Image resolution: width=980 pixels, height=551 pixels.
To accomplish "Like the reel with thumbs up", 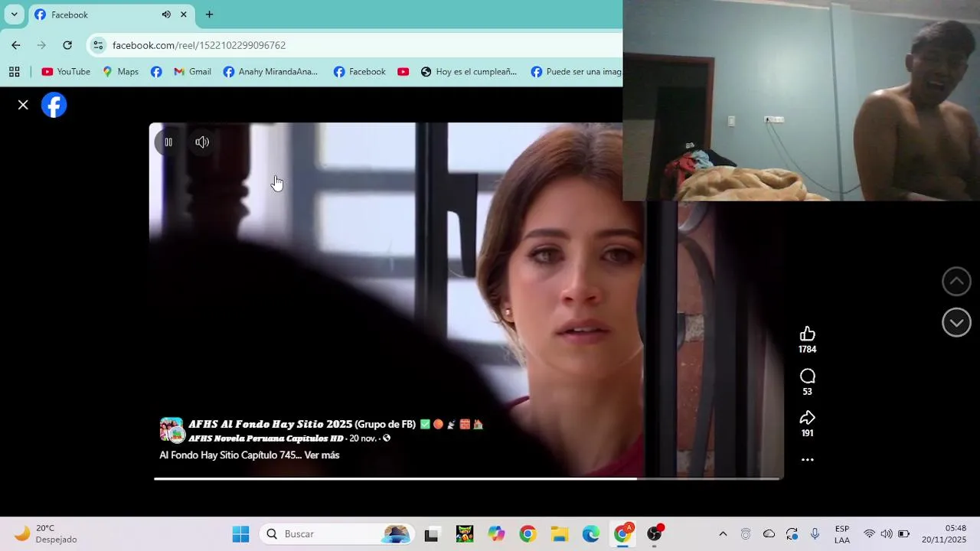I will [x=807, y=334].
